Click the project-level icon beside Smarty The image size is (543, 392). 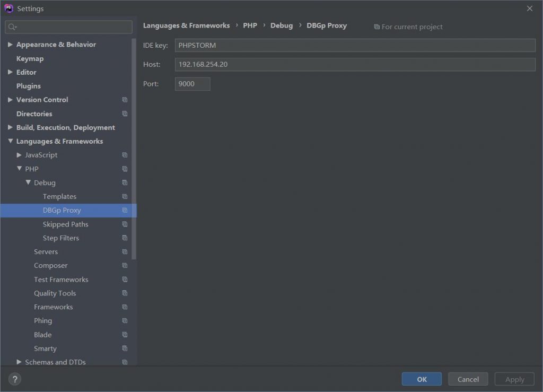tap(125, 349)
